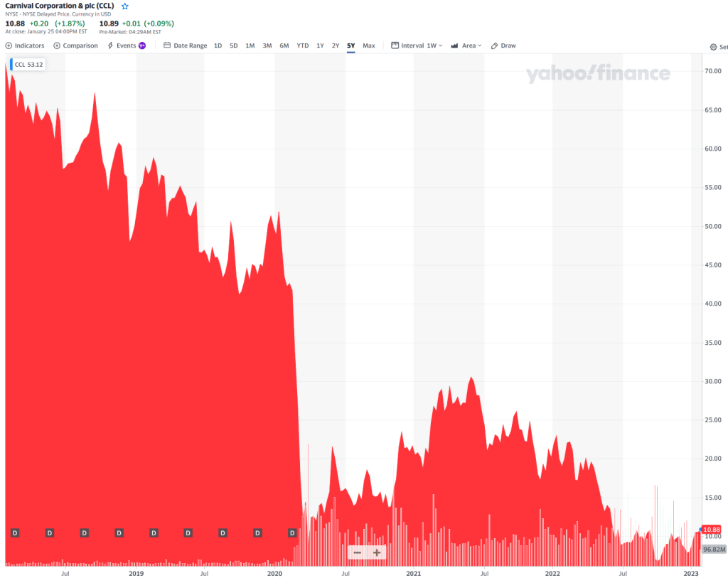Choose the 1Y range button

(x=320, y=46)
